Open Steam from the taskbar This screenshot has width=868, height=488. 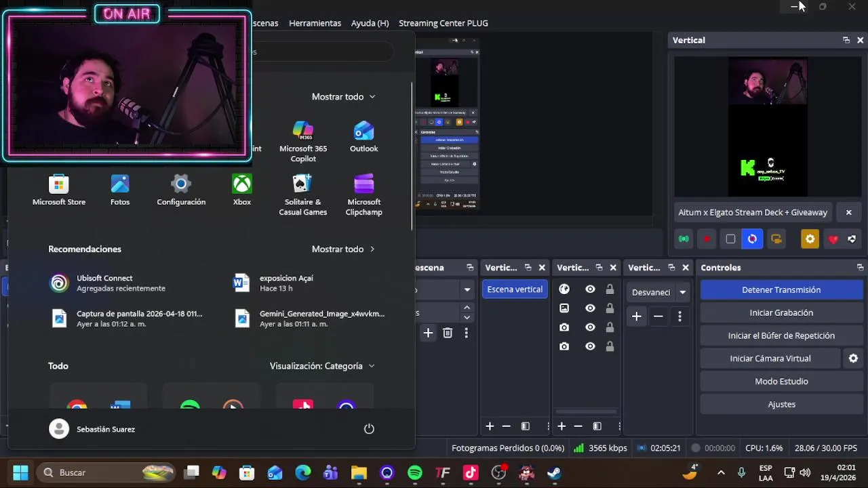pos(554,472)
